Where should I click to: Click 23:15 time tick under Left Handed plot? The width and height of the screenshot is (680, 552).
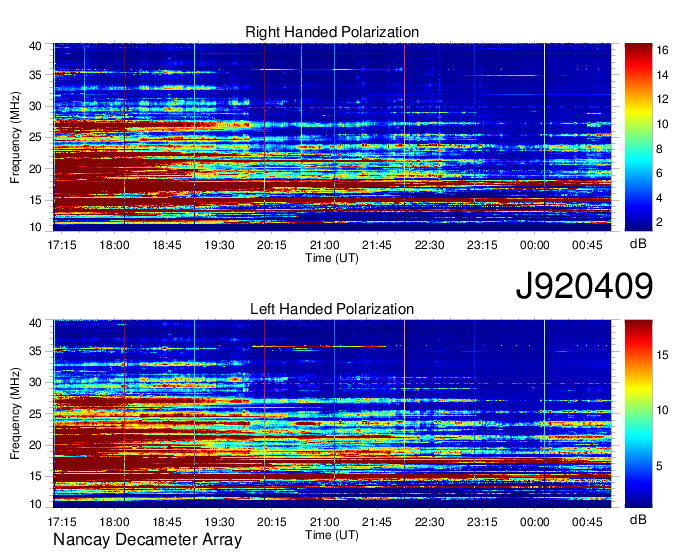(482, 522)
